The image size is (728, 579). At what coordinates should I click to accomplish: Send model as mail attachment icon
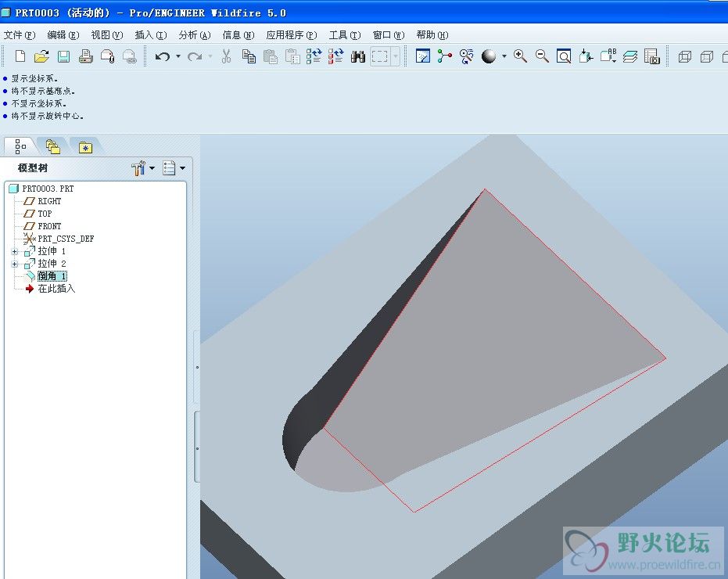coord(107,56)
